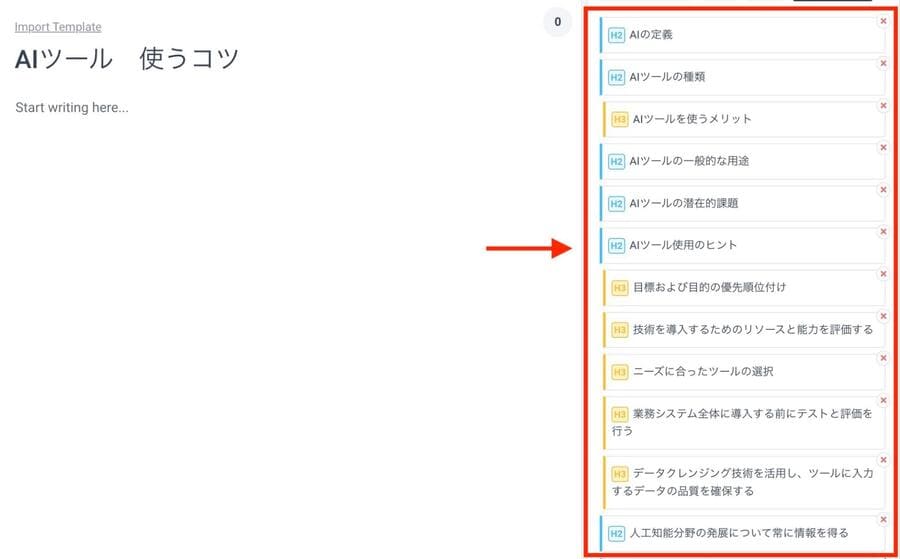Screen dimensions: 900x559
Task: Click the title AIツール 使うコツ
Action: [127, 59]
